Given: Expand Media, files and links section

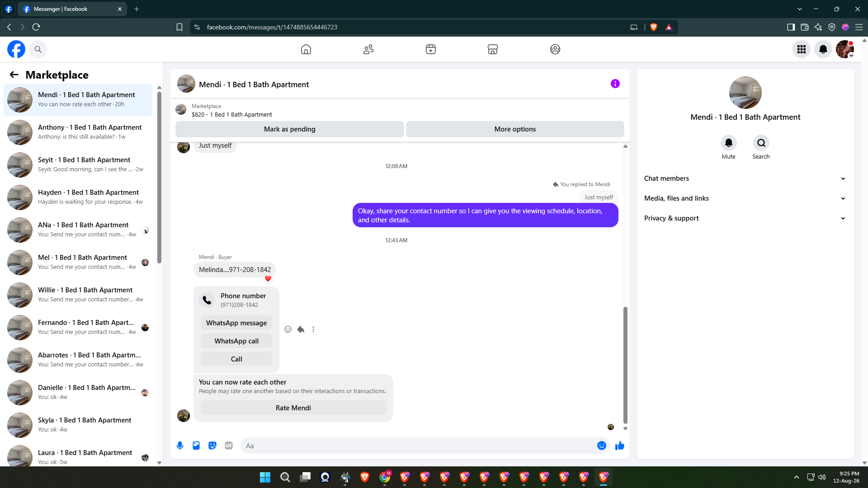Looking at the screenshot, I should (745, 198).
